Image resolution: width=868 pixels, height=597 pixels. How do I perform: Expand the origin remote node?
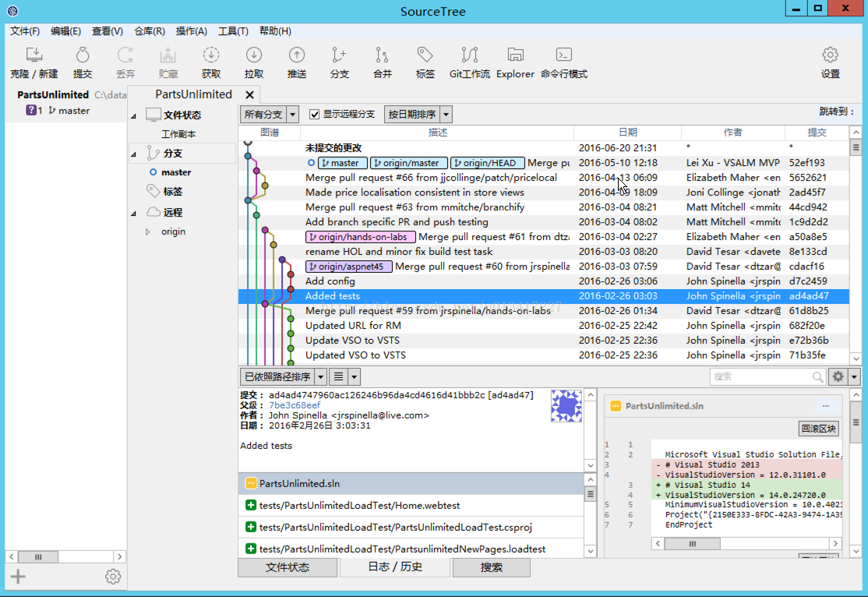[147, 231]
